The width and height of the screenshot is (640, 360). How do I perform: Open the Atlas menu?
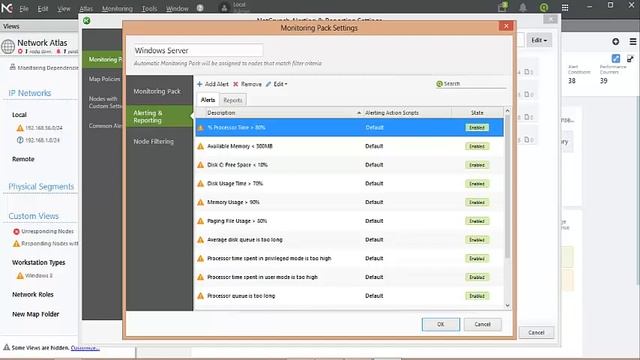(x=86, y=9)
